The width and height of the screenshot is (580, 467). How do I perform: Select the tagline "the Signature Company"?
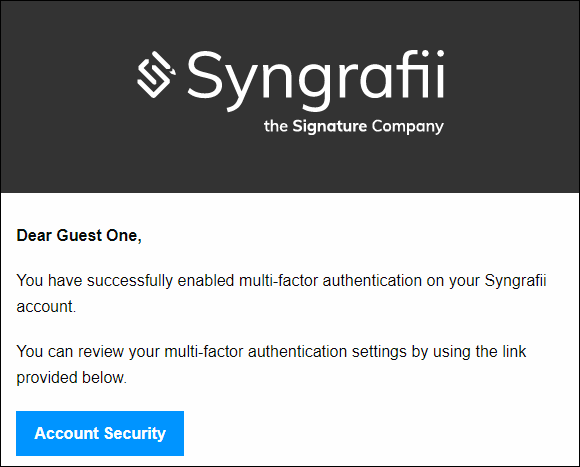tap(354, 126)
